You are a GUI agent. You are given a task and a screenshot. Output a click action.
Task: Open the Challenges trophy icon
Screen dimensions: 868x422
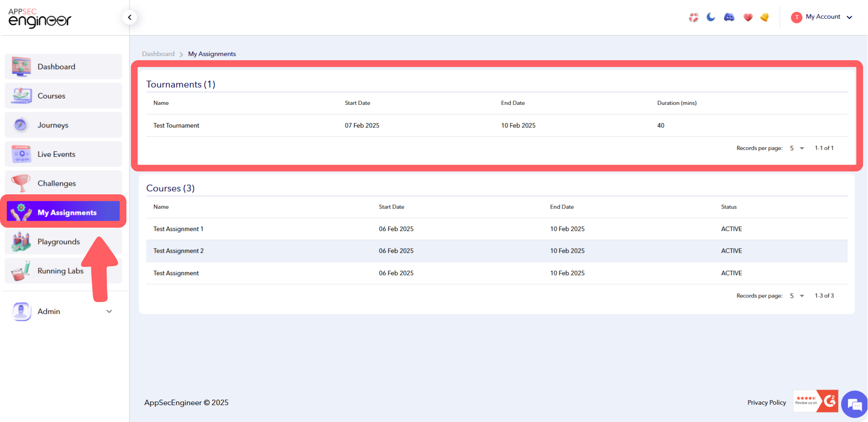(x=21, y=183)
